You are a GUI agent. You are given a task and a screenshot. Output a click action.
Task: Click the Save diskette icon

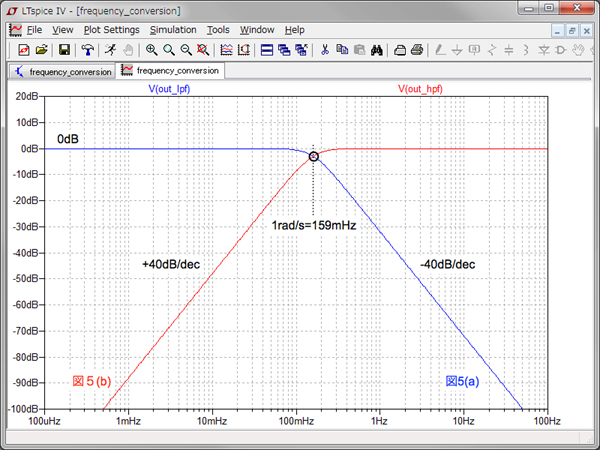point(64,49)
